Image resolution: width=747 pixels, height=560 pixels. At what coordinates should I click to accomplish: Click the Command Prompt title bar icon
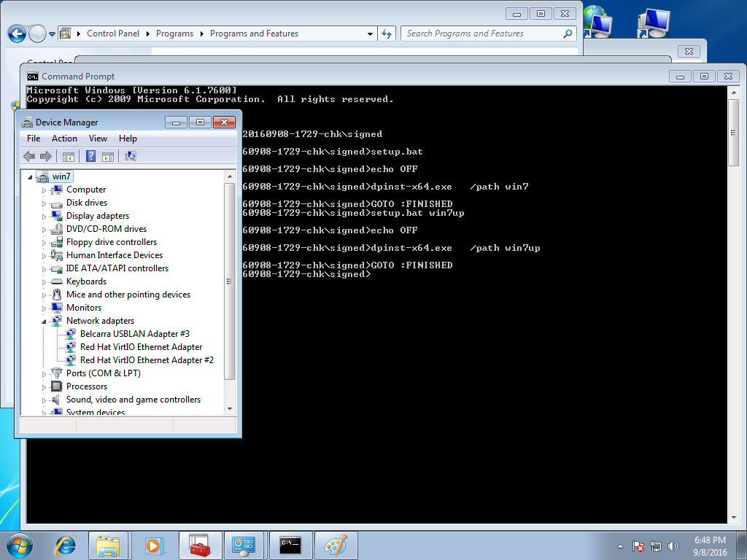[x=33, y=76]
